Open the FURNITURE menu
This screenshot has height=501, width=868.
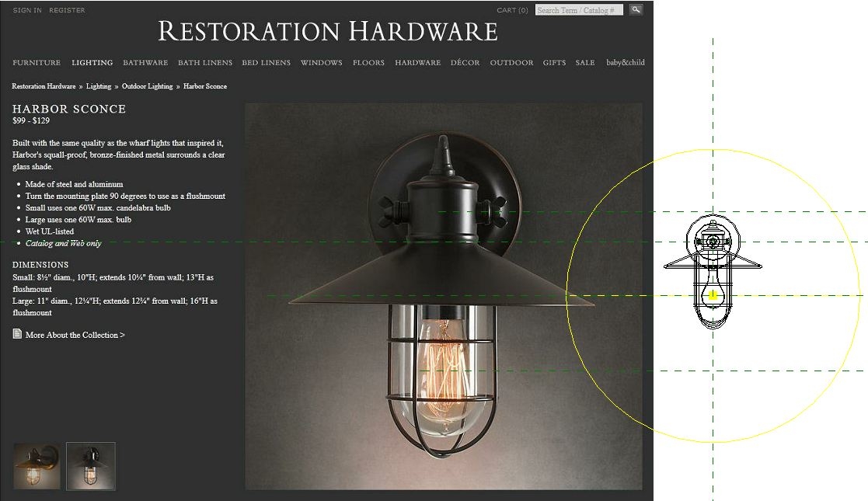pyautogui.click(x=37, y=62)
